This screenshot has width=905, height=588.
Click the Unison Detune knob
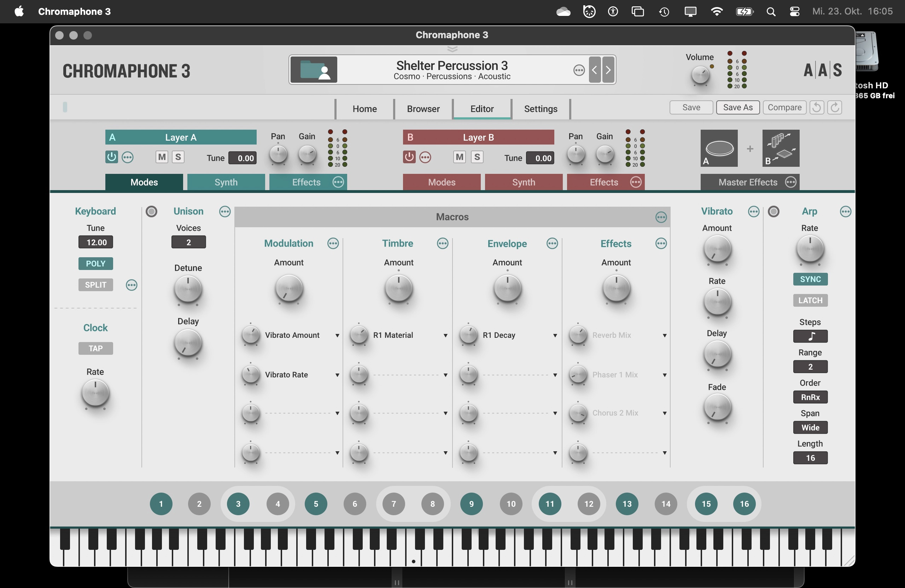tap(187, 289)
